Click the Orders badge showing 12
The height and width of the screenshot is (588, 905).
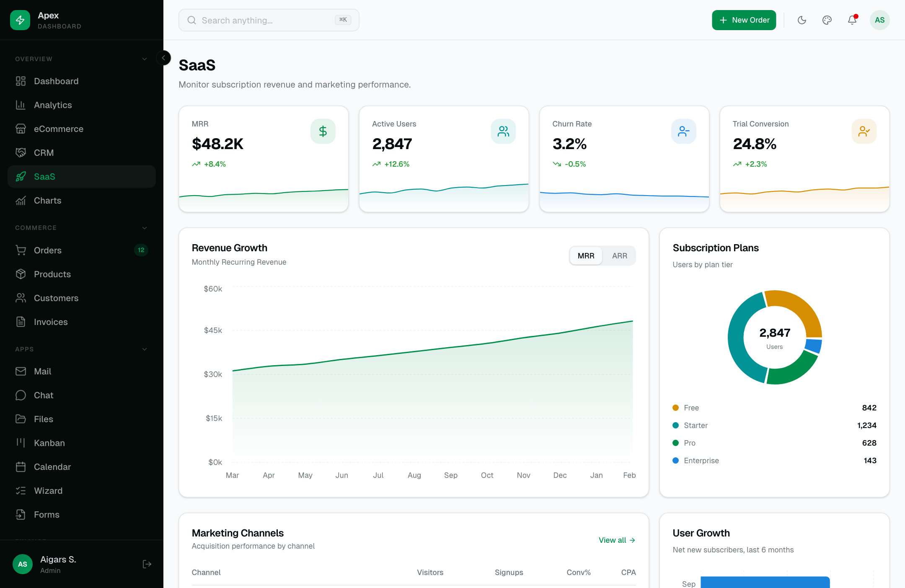pyautogui.click(x=141, y=250)
